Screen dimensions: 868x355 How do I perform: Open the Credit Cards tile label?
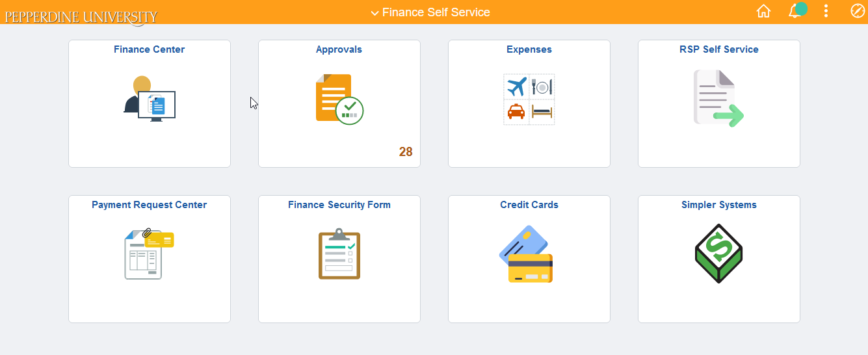[x=529, y=205]
